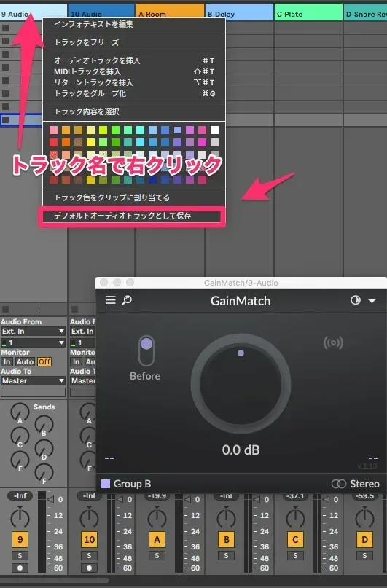Screen dimensions: 387x588
Task: Set track 10 monitor to In
Action: (x=76, y=362)
